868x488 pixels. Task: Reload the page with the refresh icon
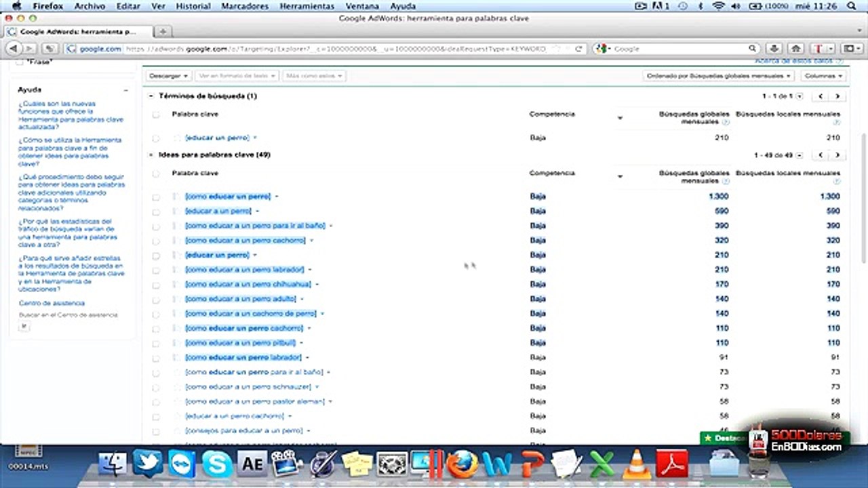[579, 49]
